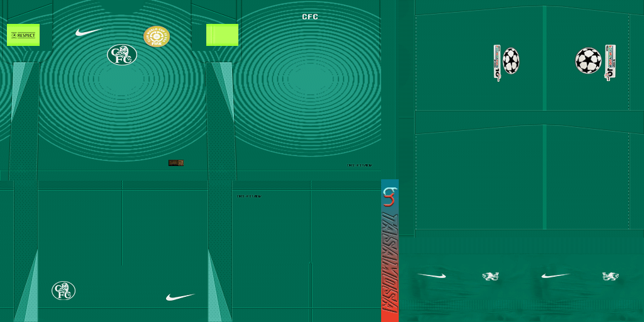This screenshot has width=644, height=322.
Task: Select the left Chelsea lion emblem on the socks
Action: [x=490, y=275]
